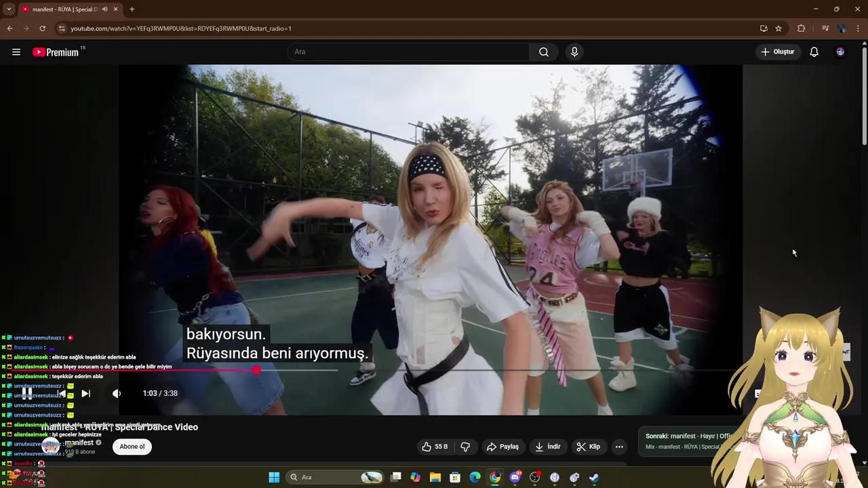
Task: Click the Oluştur create button
Action: [777, 52]
